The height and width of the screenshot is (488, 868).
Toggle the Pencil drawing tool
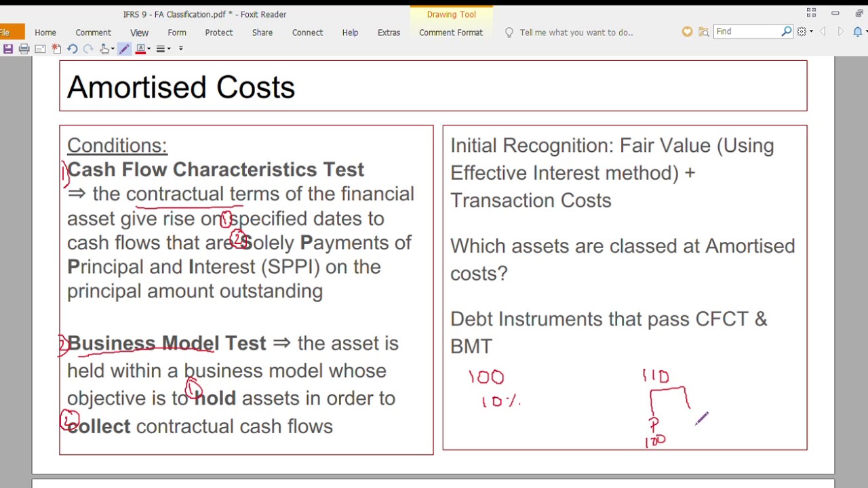pos(124,49)
